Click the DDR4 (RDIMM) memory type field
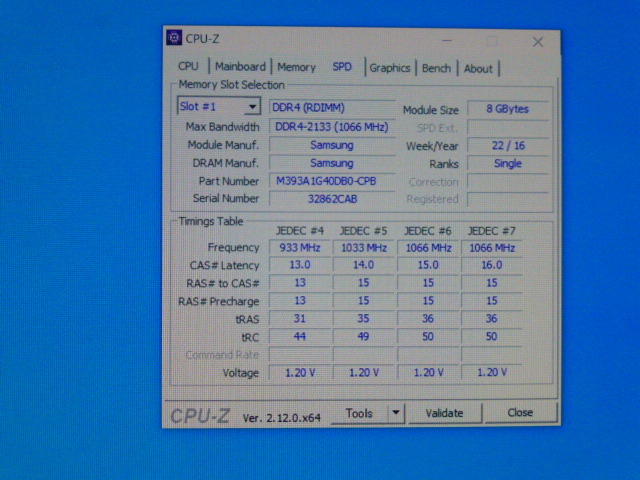 (332, 108)
